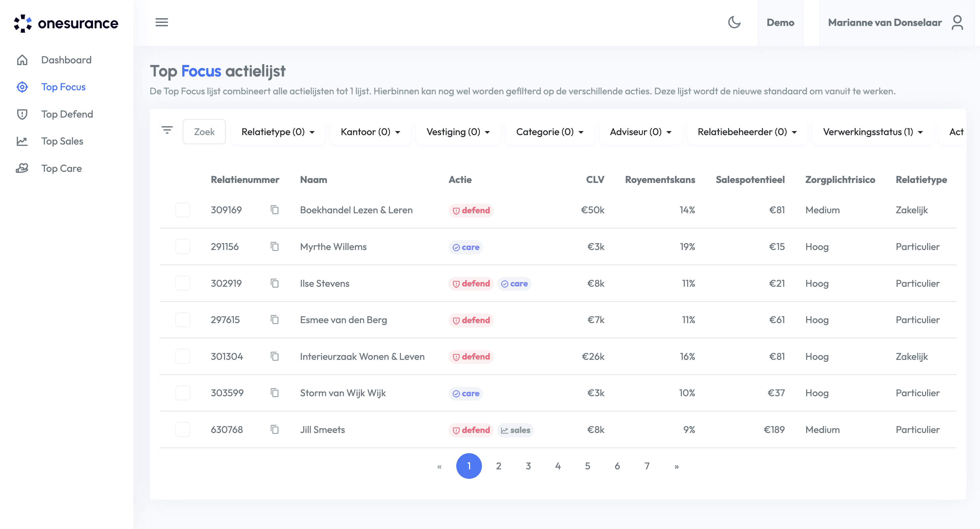Navigate to Top Defend in sidebar

tap(67, 114)
